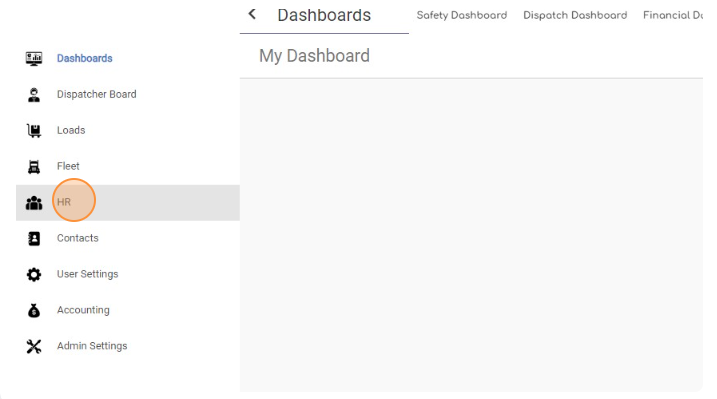Go to the Dashboards menu label

(85, 59)
